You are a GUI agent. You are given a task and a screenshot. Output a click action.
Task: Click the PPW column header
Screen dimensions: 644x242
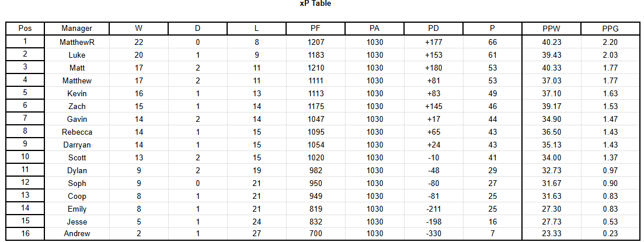(x=551, y=29)
